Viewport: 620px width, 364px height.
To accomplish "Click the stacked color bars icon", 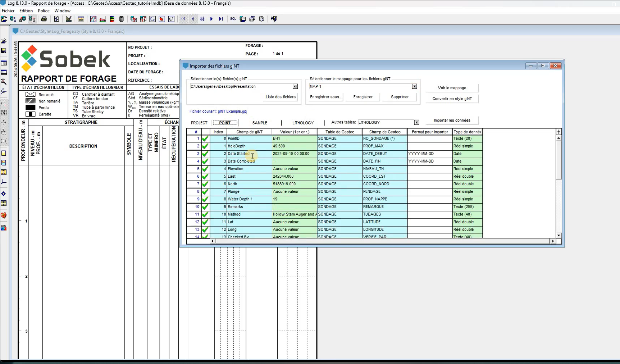I will coord(112,19).
